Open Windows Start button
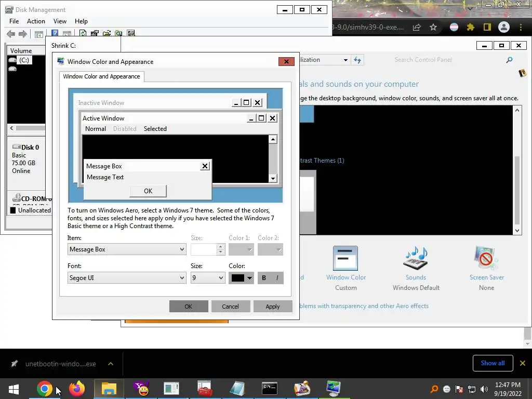Image resolution: width=532 pixels, height=399 pixels. (14, 389)
